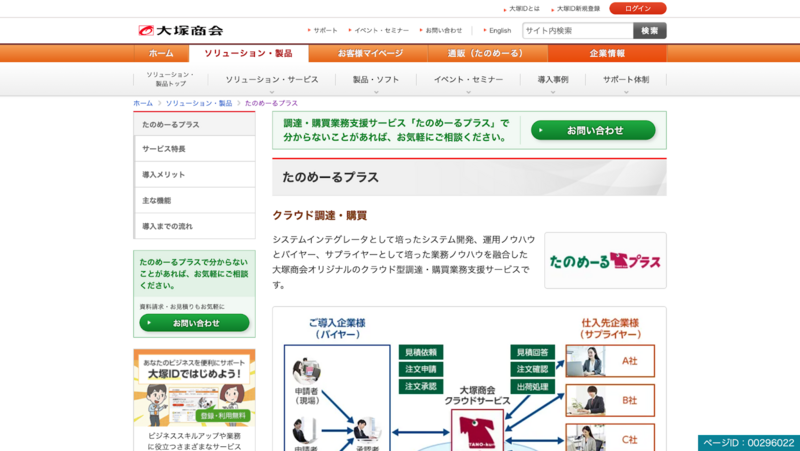Click the 見積回答 label in the diagram
The height and width of the screenshot is (451, 800).
pyautogui.click(x=532, y=352)
